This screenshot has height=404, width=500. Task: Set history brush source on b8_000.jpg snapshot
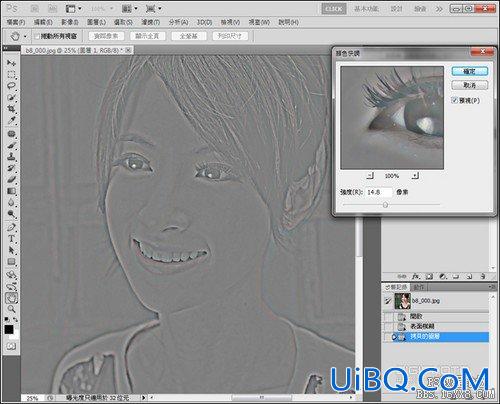click(x=388, y=301)
